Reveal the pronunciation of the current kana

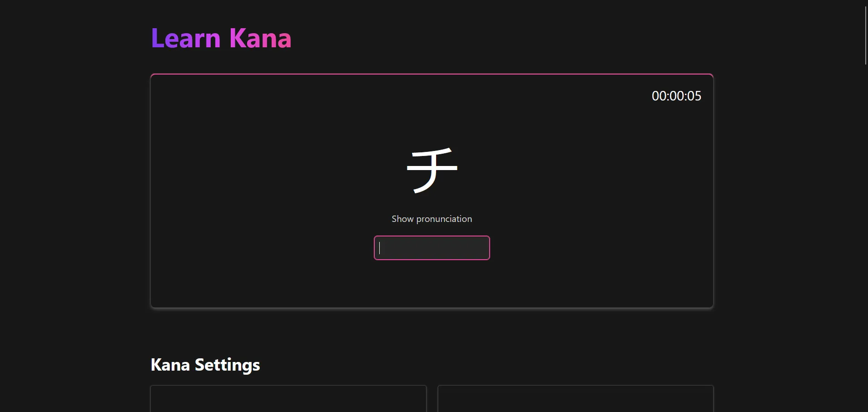(432, 219)
